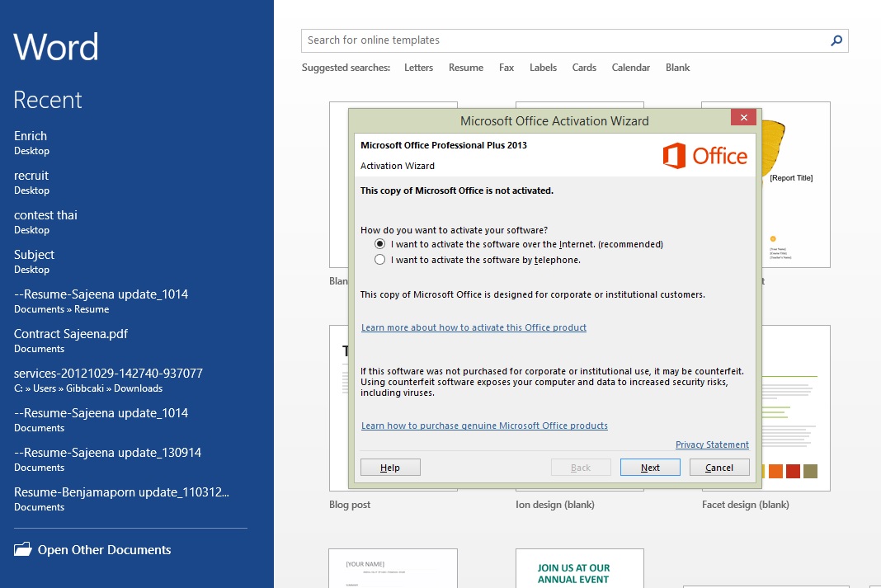Select the [YOUR NAME] resume template thumbnail
The width and height of the screenshot is (881, 588).
[393, 568]
